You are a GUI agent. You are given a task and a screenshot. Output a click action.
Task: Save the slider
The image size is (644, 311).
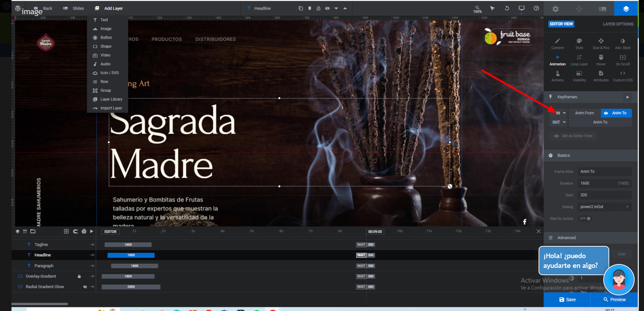tap(567, 300)
